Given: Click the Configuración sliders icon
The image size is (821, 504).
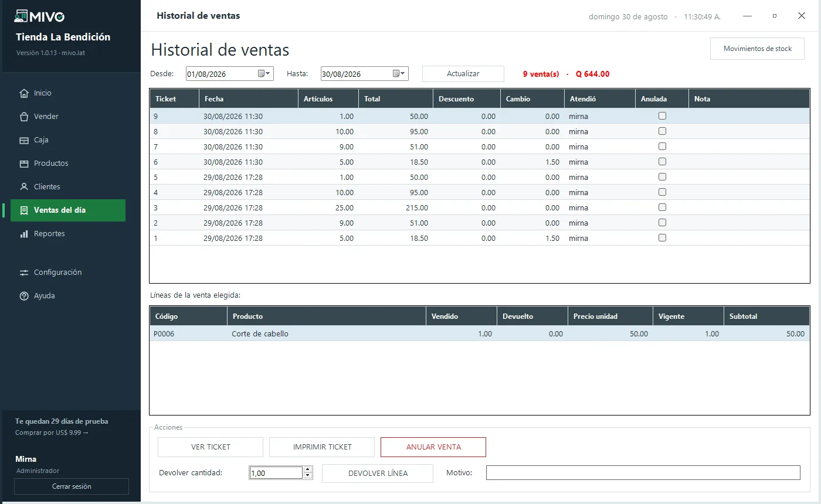Looking at the screenshot, I should point(24,273).
